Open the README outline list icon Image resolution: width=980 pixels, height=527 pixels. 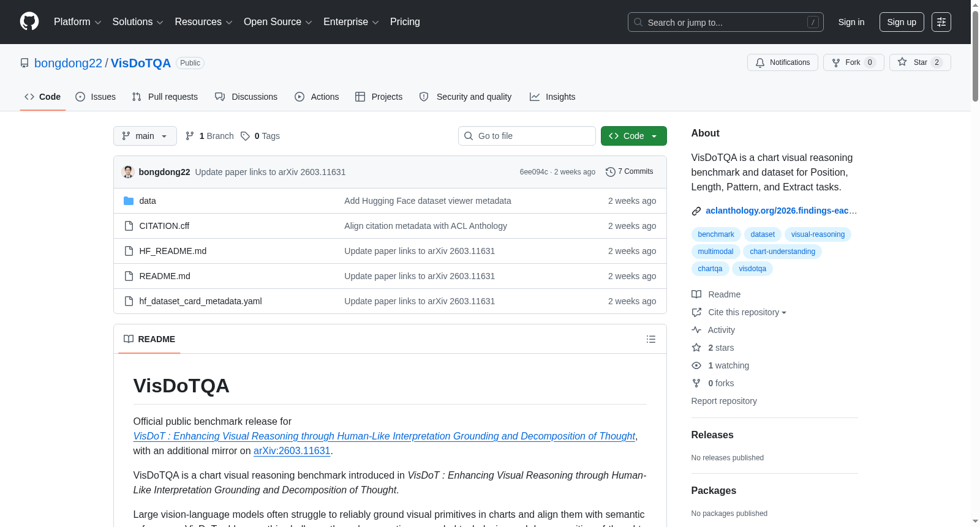(651, 339)
